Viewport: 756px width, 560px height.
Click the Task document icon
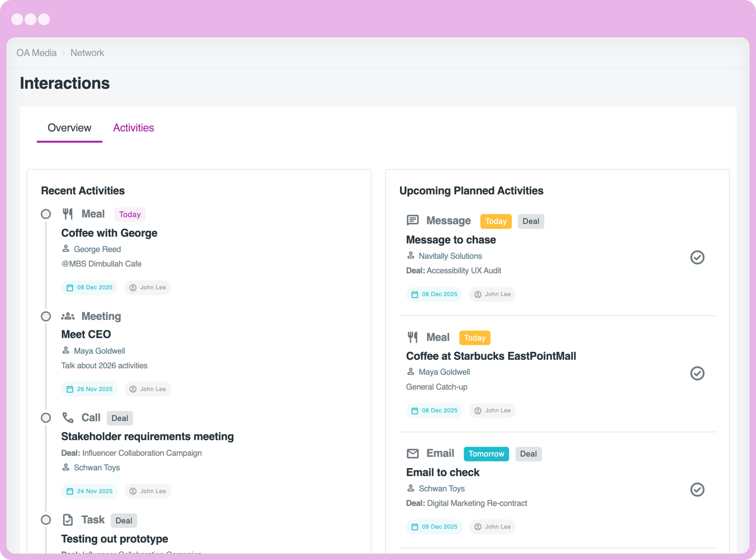pos(68,520)
